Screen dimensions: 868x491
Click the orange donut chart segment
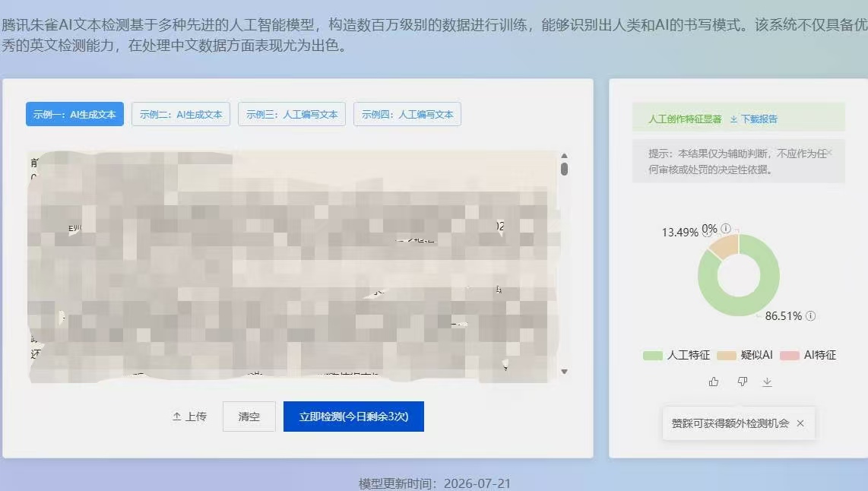point(725,245)
